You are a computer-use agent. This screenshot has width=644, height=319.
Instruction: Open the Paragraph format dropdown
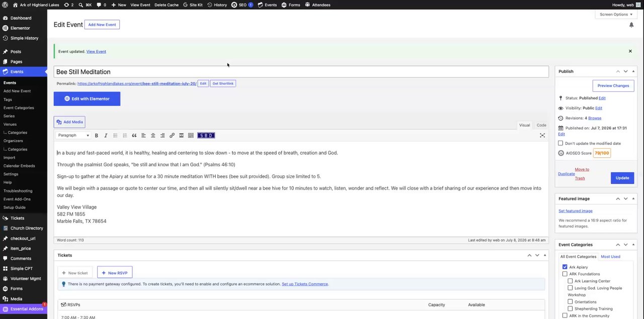[73, 136]
